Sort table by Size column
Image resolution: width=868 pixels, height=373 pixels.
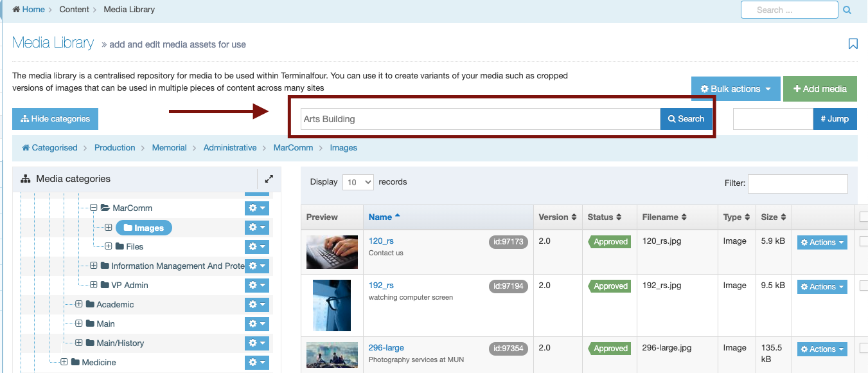coord(773,217)
